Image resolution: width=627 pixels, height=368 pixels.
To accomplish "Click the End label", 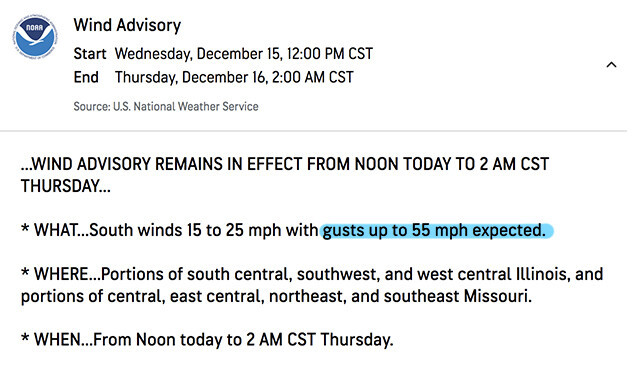I will (86, 77).
